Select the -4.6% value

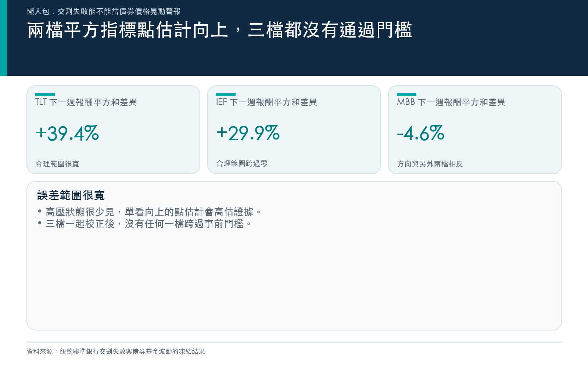(x=421, y=133)
